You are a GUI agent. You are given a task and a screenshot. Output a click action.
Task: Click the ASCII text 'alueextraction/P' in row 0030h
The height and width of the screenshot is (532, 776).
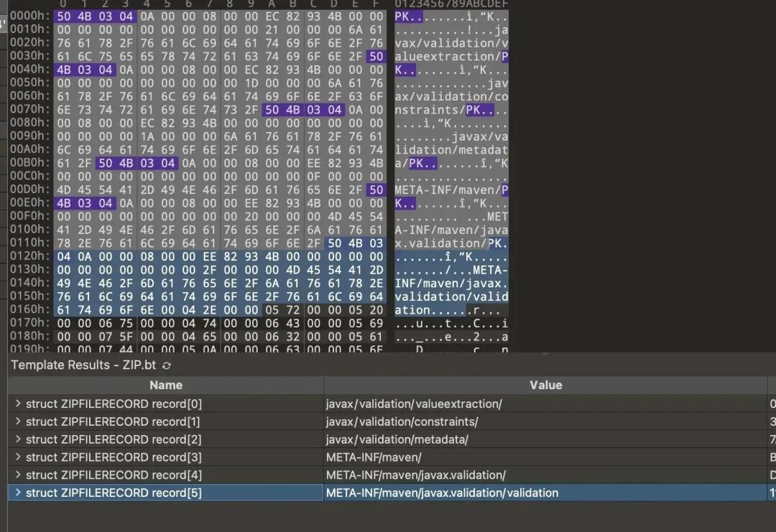pyautogui.click(x=451, y=57)
